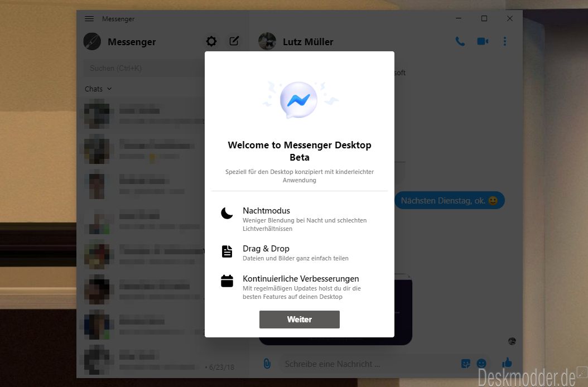Expand the Chats dropdown
Viewport: 588px width, 387px height.
coord(98,89)
